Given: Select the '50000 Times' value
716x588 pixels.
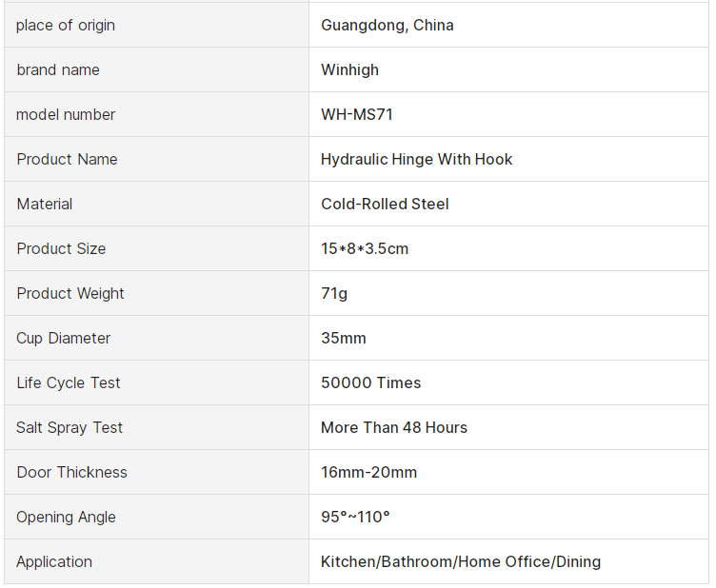Looking at the screenshot, I should pyautogui.click(x=370, y=382).
